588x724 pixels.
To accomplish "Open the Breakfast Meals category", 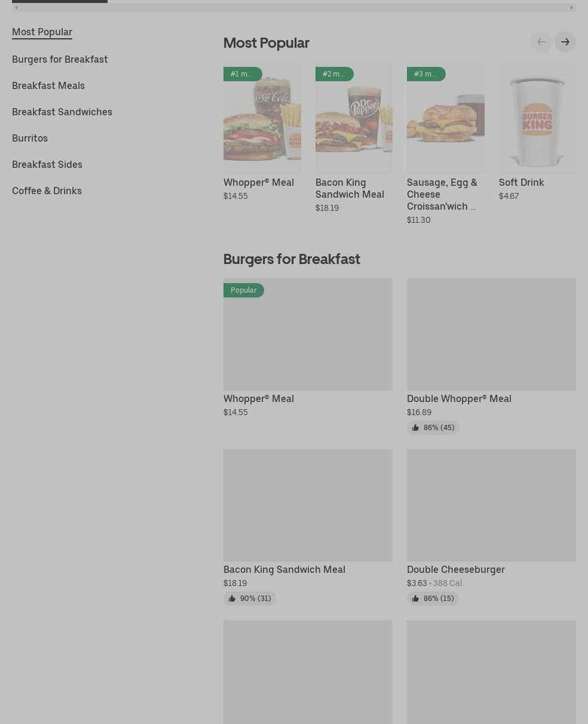I will [48, 85].
